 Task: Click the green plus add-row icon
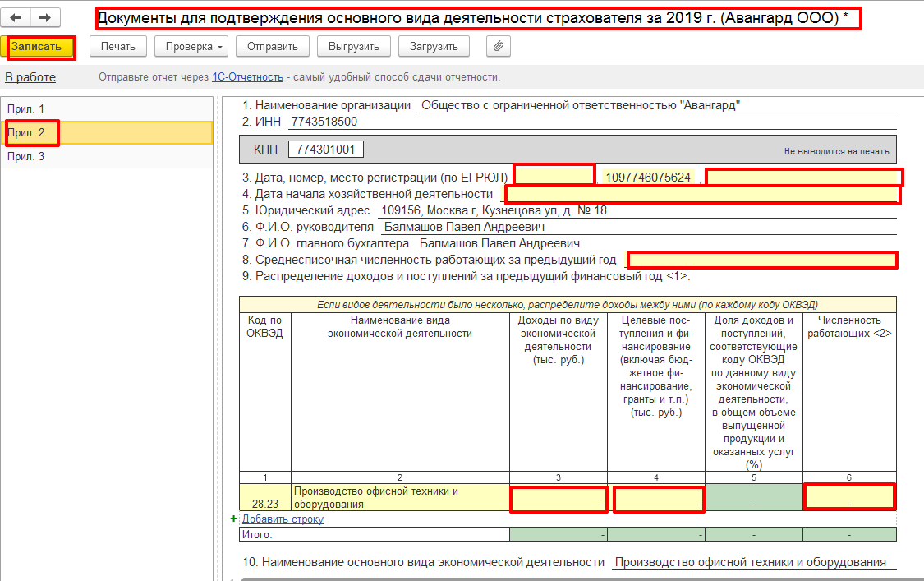(x=234, y=519)
